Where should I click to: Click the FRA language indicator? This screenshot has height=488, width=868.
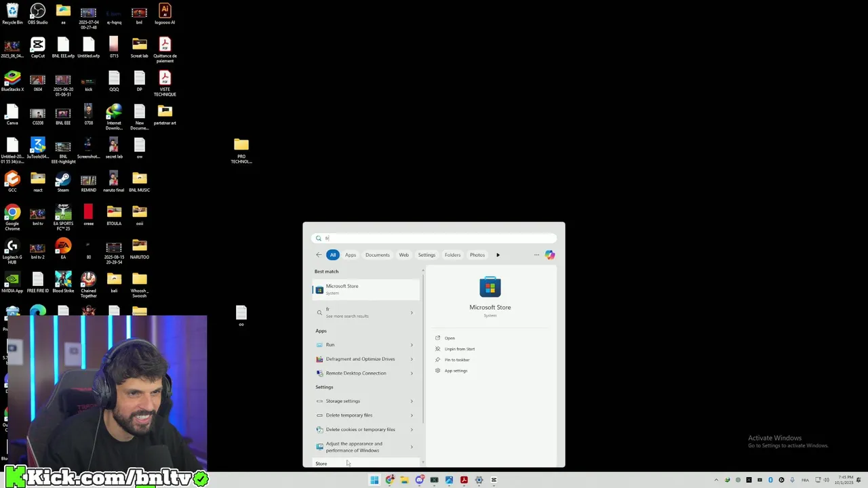pyautogui.click(x=806, y=480)
